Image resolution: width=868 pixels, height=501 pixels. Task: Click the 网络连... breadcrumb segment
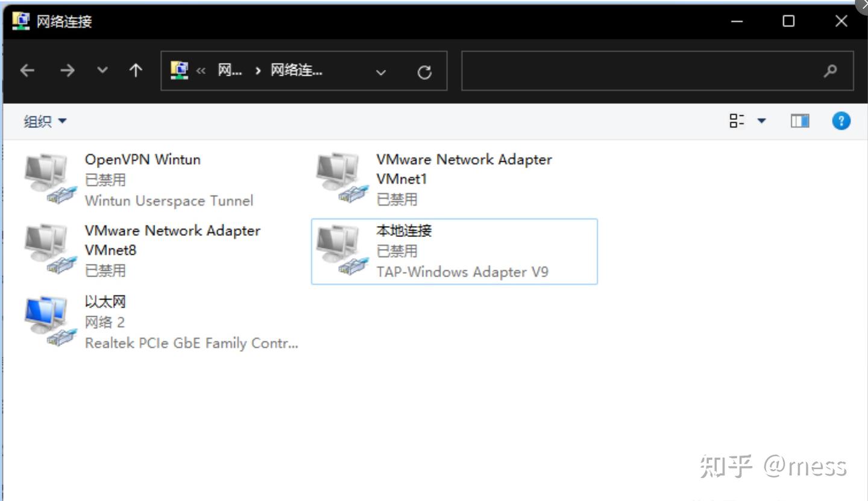[x=296, y=71]
